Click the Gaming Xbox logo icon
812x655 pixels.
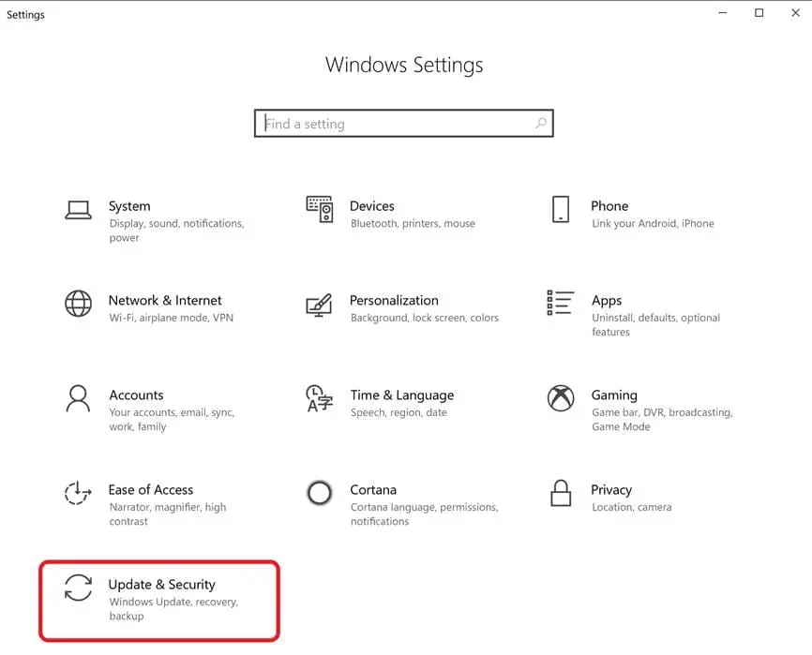pyautogui.click(x=561, y=398)
